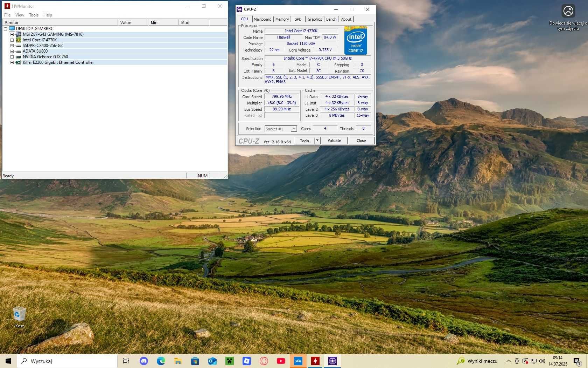This screenshot has height=368, width=588.
Task: Click the computer icon beside DESKTOP-G5MRRRC
Action: pos(12,28)
